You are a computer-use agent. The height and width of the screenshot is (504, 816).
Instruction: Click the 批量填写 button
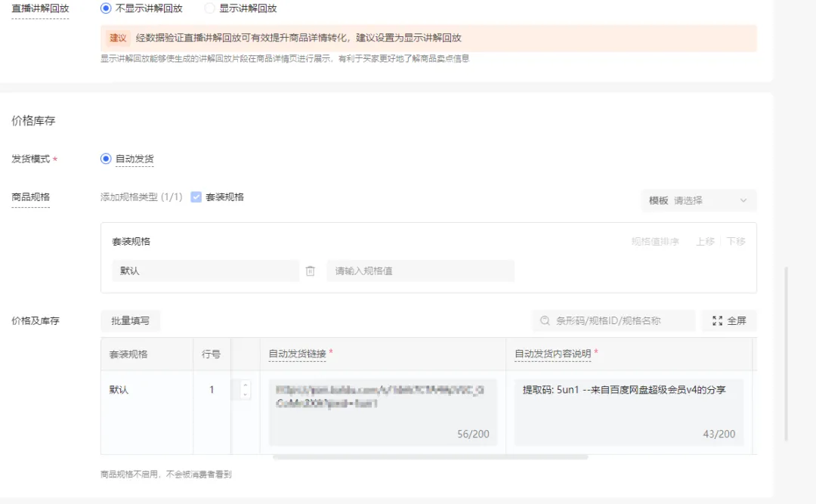tap(130, 320)
